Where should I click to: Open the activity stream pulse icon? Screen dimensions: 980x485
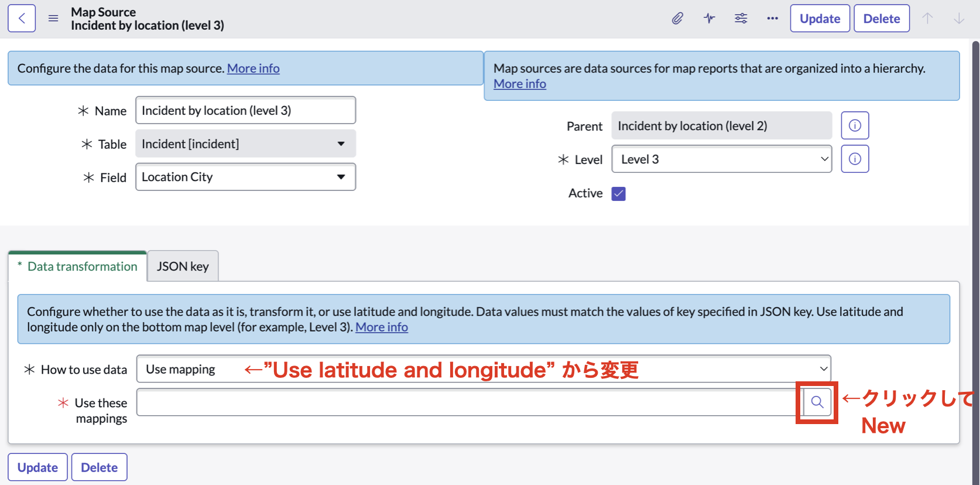(709, 18)
